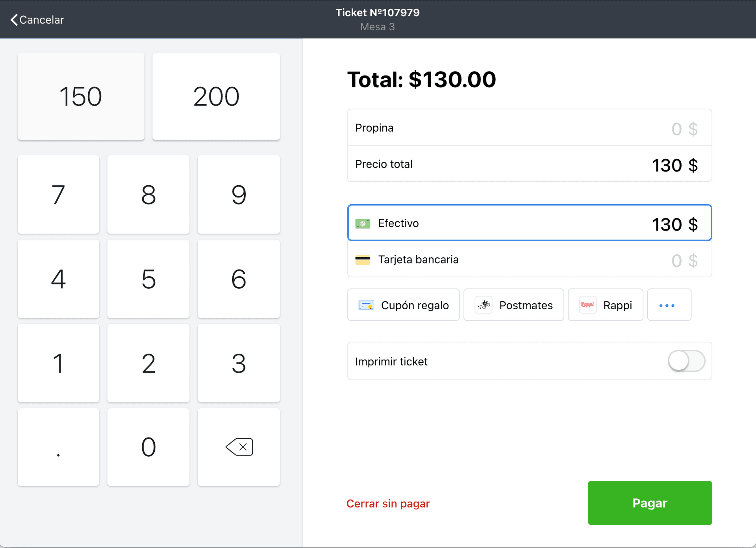Screen dimensions: 756x548
Task: Click the yellow card icon beside Tarjeta bancaria
Action: click(363, 260)
